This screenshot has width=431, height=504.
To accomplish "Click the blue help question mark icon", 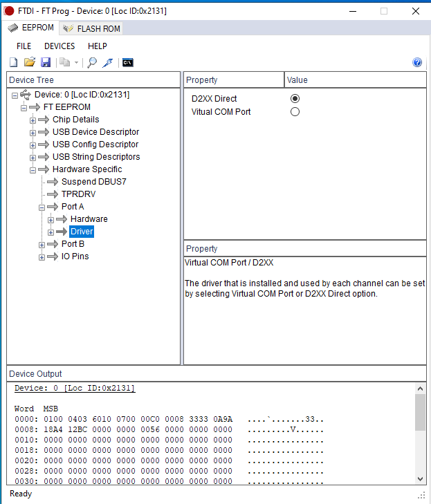I will [x=417, y=62].
